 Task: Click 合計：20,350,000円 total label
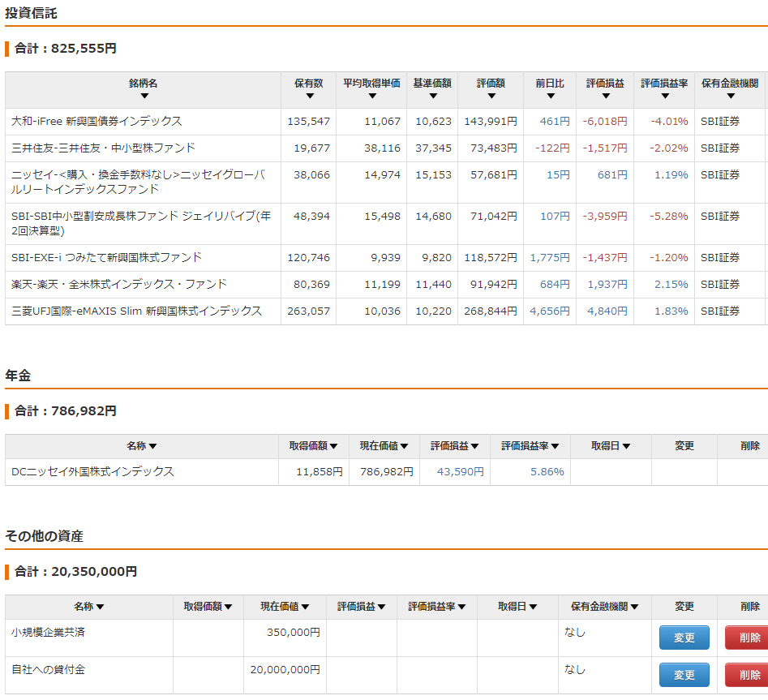coord(76,572)
